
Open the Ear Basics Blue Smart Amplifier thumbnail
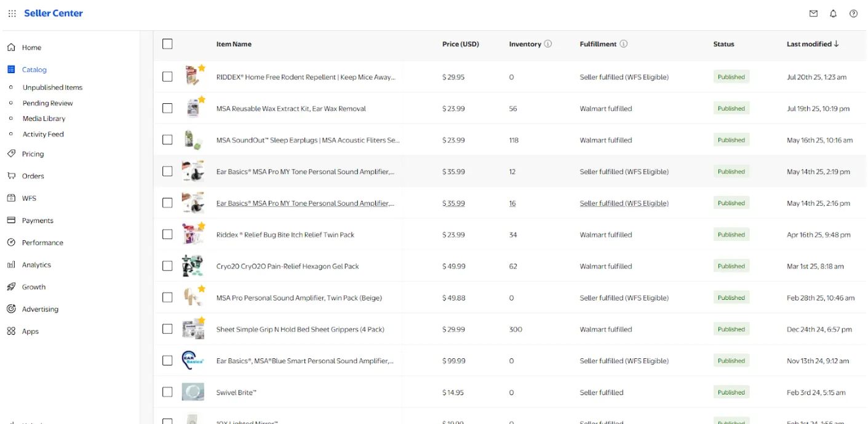tap(193, 361)
